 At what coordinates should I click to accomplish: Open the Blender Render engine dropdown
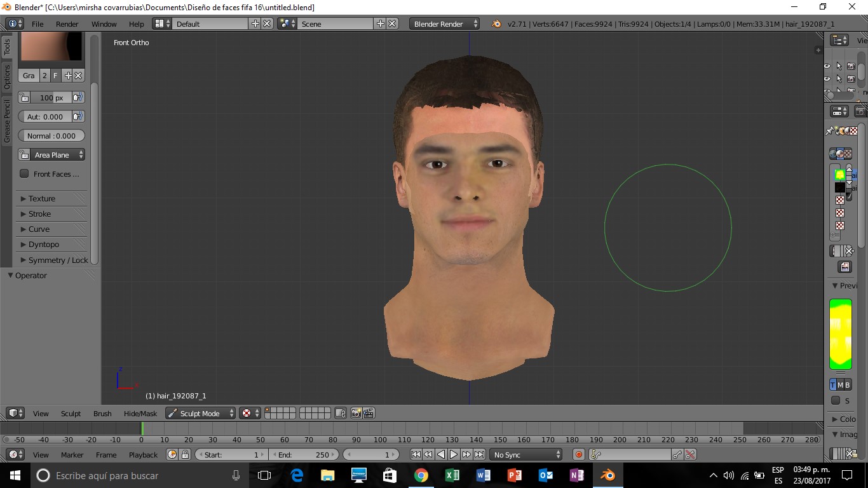[445, 24]
